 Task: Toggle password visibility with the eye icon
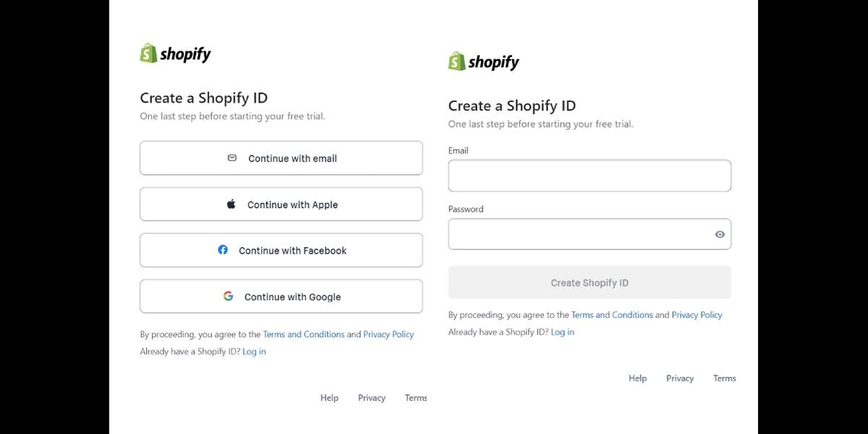[719, 234]
